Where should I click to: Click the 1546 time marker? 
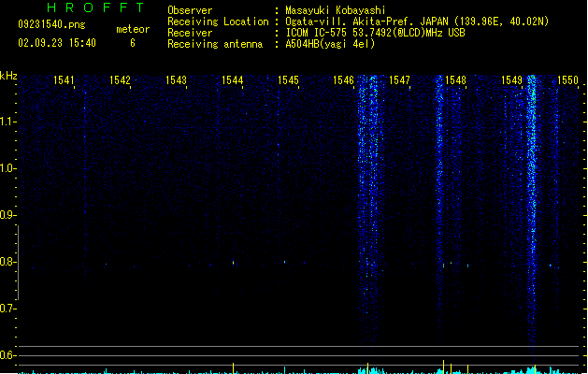pos(343,80)
